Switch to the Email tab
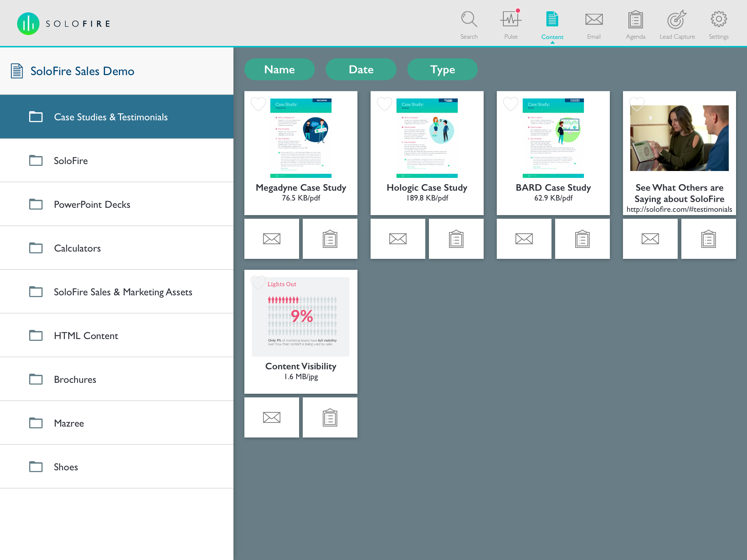Viewport: 747px width, 560px height. coord(594,25)
